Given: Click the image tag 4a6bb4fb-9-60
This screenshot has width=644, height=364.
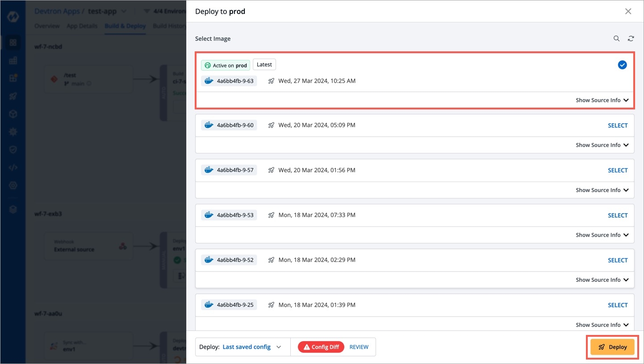Looking at the screenshot, I should pyautogui.click(x=229, y=125).
